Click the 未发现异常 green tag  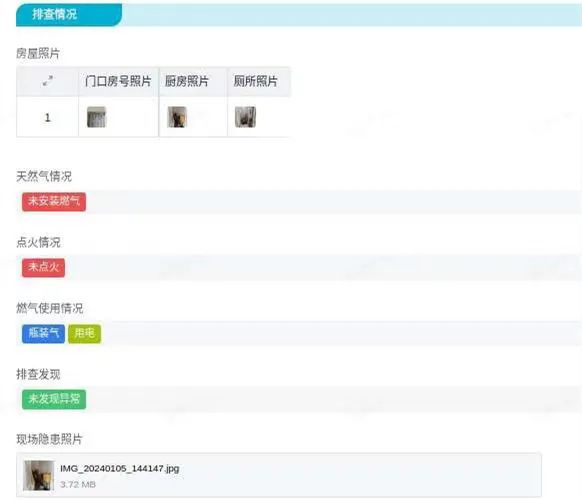54,399
